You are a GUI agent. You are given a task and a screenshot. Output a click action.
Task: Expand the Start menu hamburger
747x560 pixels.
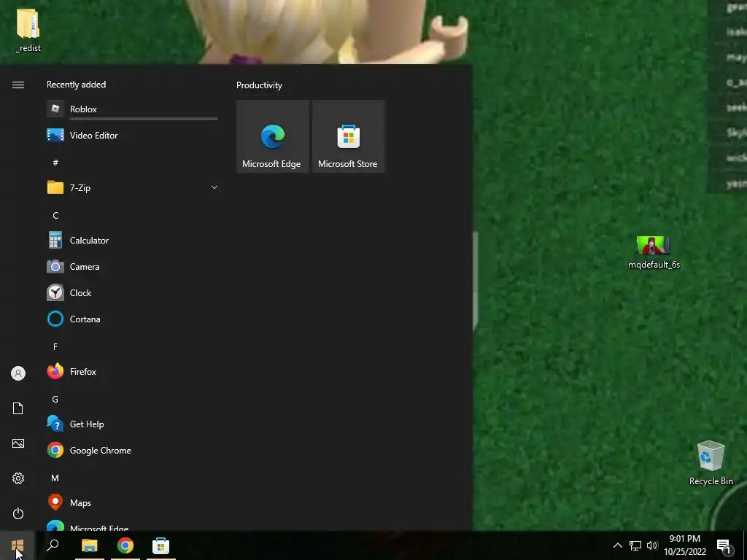click(18, 85)
